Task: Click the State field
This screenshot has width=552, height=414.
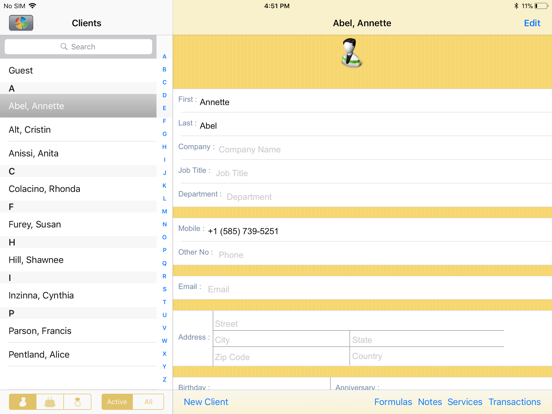Action: pos(427,339)
